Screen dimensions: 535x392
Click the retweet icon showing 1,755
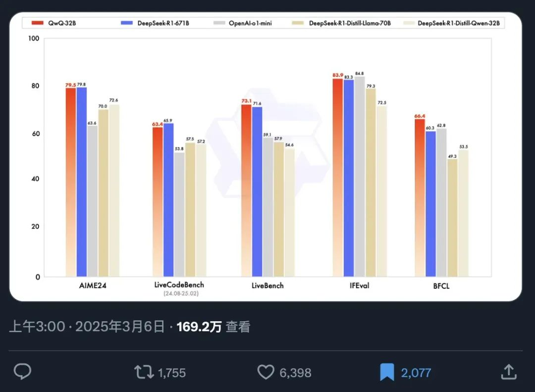tap(144, 372)
